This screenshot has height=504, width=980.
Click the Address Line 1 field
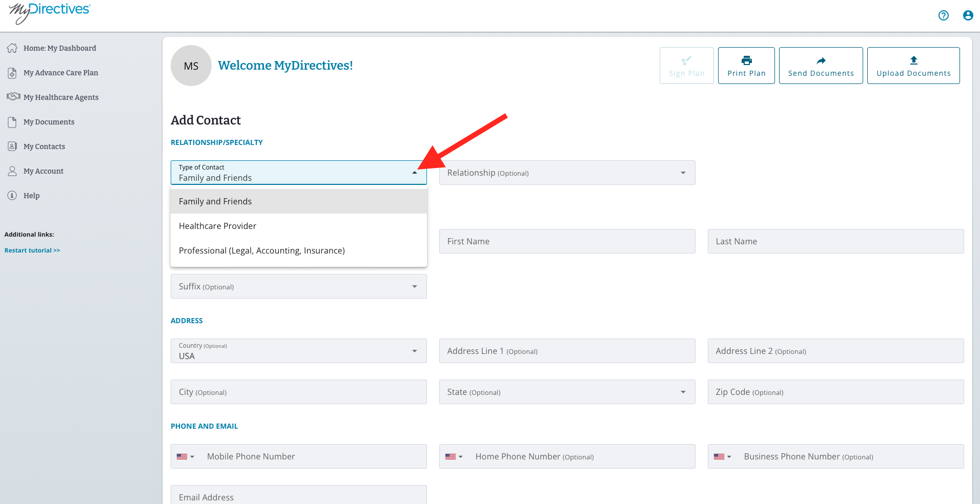click(567, 351)
